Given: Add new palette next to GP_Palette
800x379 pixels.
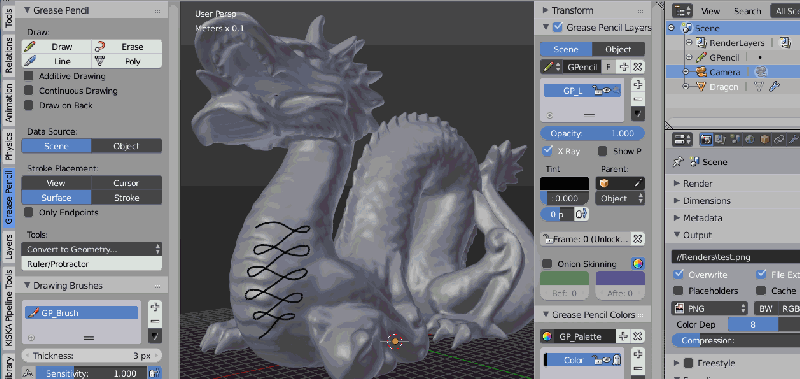Looking at the screenshot, I should click(623, 337).
